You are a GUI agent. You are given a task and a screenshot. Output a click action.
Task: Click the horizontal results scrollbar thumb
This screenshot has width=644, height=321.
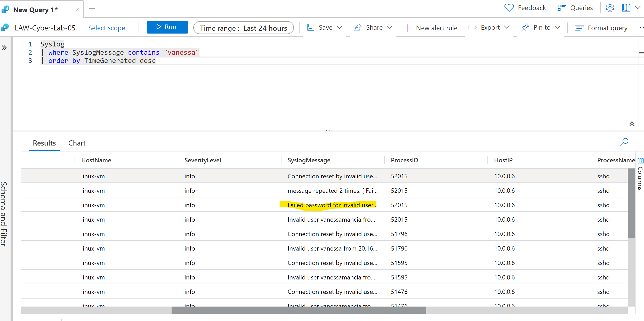(299, 310)
